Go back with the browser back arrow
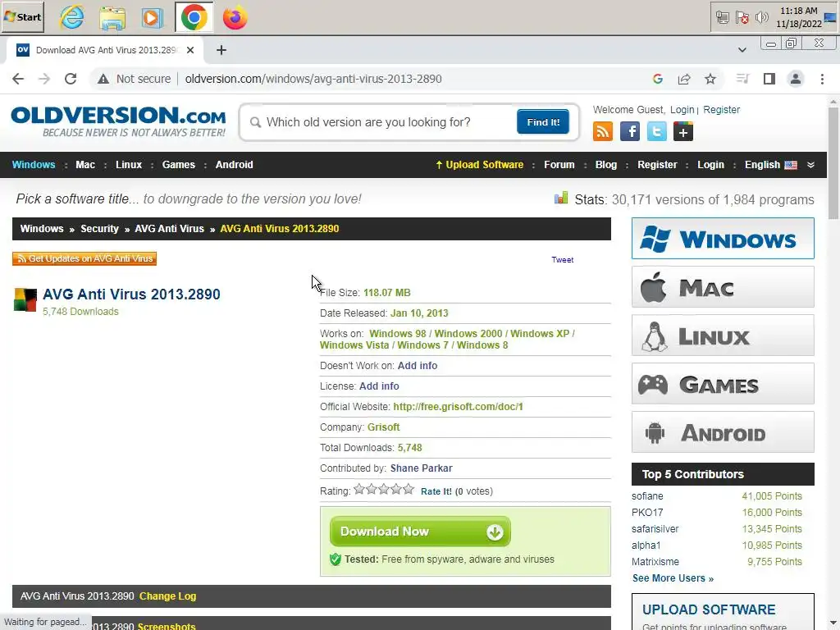The height and width of the screenshot is (630, 840). pos(18,79)
